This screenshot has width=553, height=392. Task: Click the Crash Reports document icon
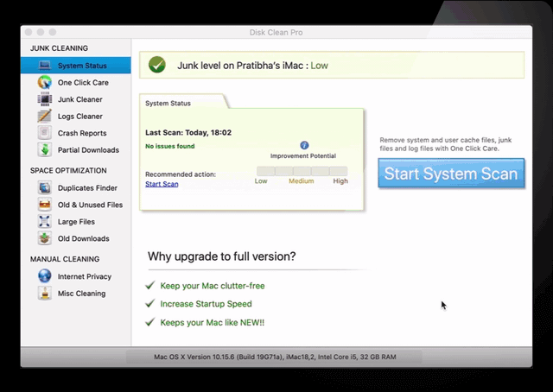[45, 133]
